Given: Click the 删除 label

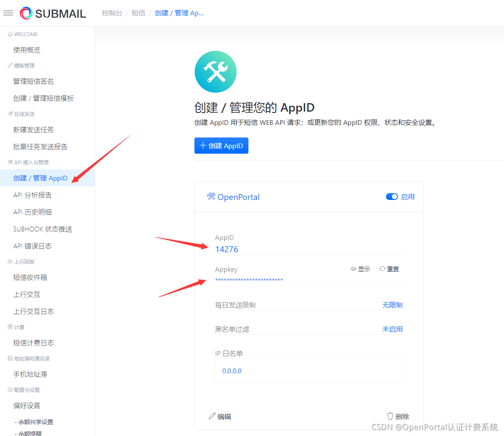Looking at the screenshot, I should [402, 417].
